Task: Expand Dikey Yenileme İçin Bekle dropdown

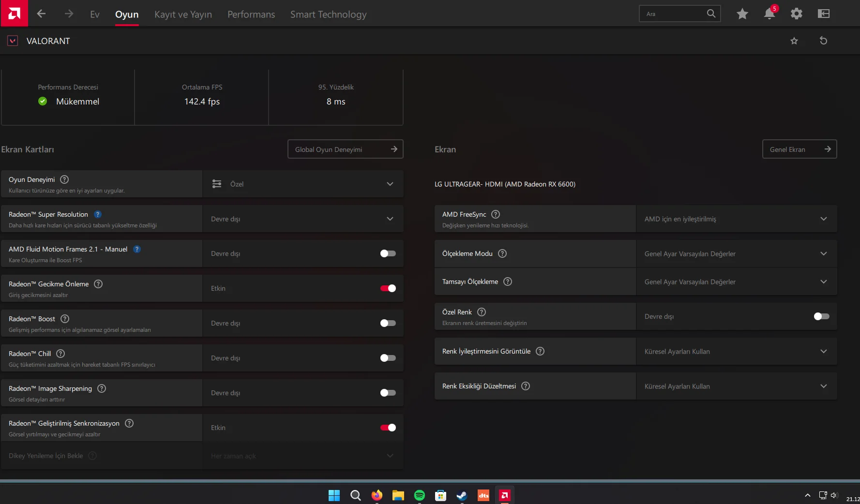Action: tap(303, 456)
